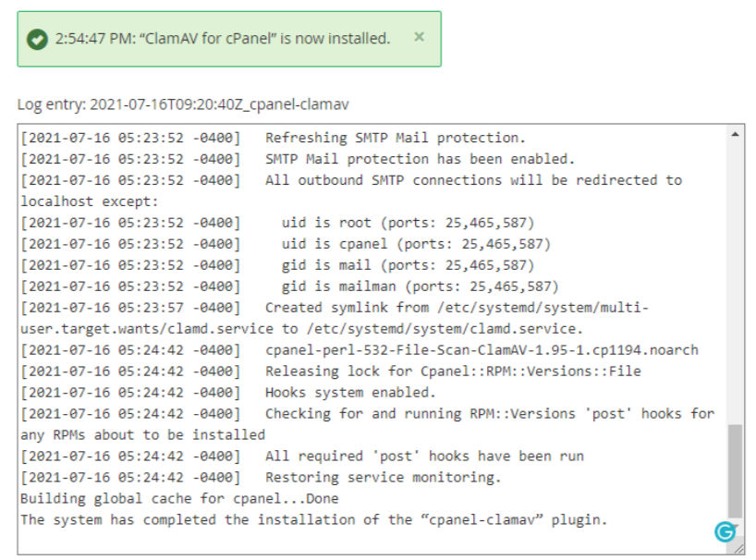Click the Log entry cpanel-clamav label
756x560 pixels.
click(183, 104)
